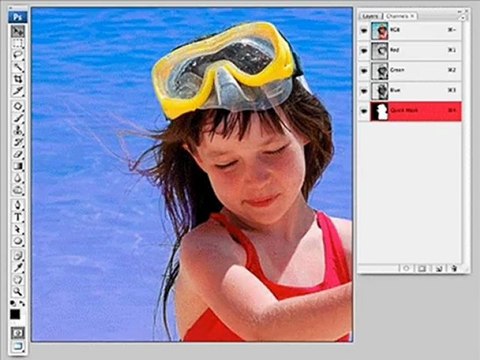Select the Quick Mask channel row

coord(410,111)
